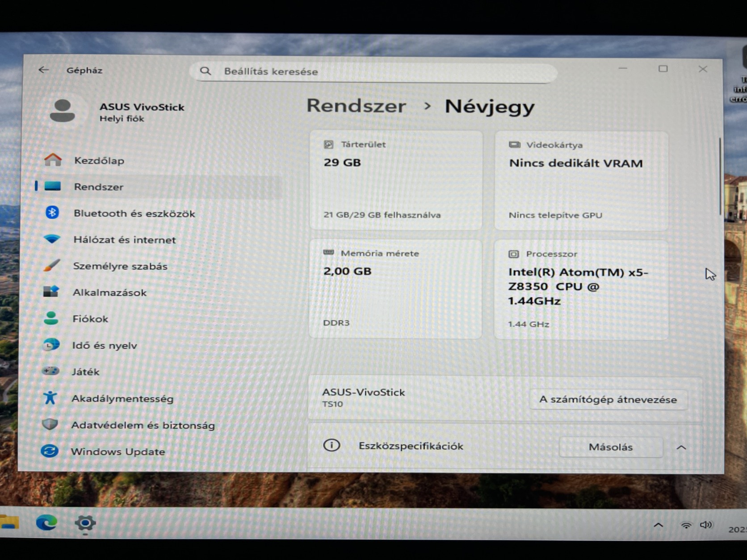Open the Tárterület 29 GB card
747x560 pixels.
pos(396,180)
